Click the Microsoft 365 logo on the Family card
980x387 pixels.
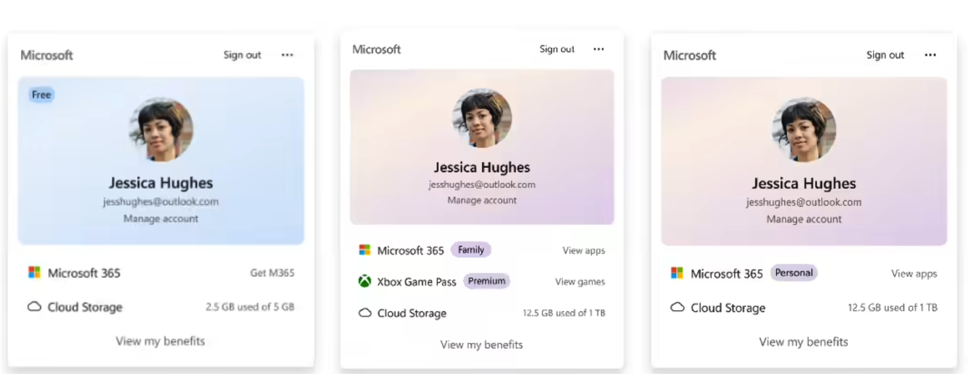tap(365, 250)
